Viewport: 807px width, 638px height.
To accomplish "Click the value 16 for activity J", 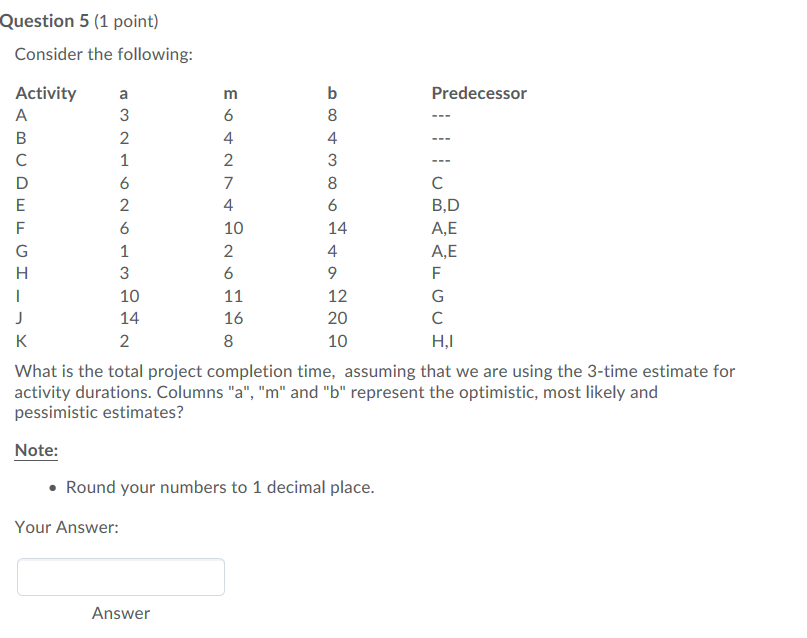I will (x=233, y=318).
